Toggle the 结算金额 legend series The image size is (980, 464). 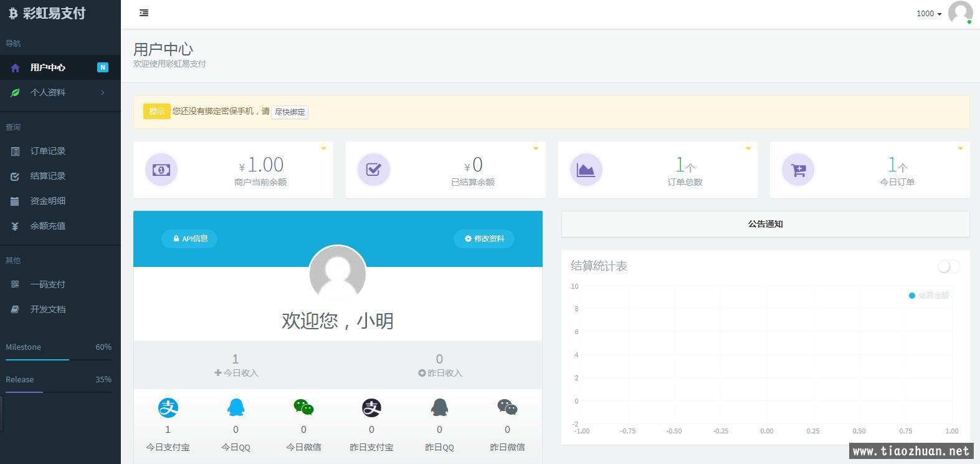(x=928, y=296)
